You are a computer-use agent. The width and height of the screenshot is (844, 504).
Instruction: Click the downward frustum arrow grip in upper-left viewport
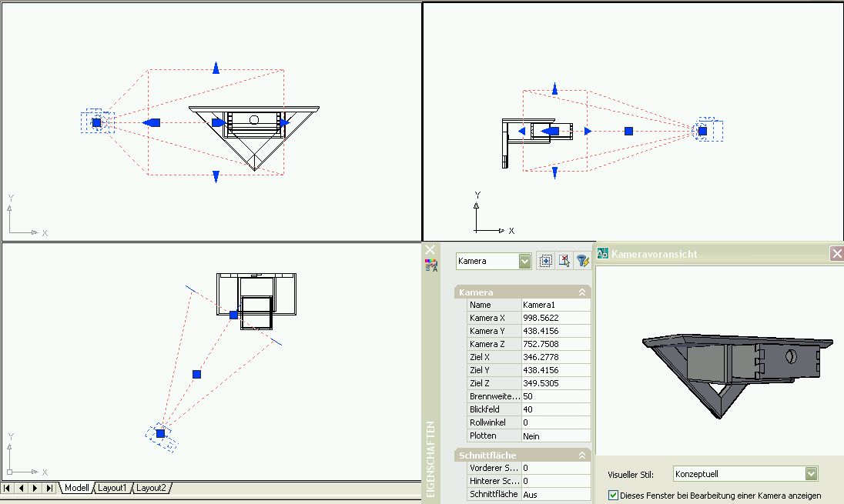[x=216, y=177]
